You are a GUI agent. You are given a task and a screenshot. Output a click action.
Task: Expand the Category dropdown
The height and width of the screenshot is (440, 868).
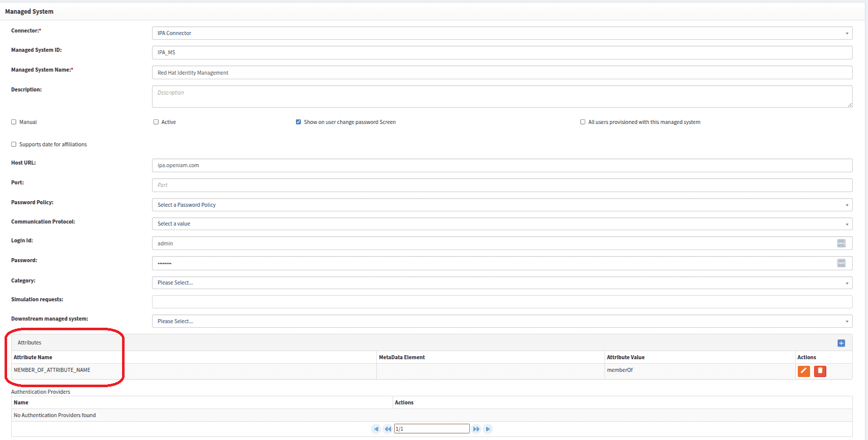pyautogui.click(x=502, y=283)
